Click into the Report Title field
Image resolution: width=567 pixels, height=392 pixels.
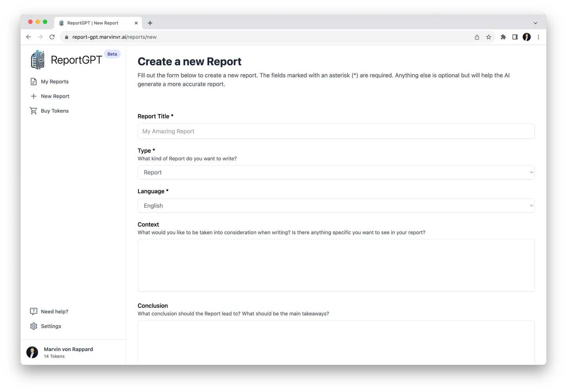point(336,131)
